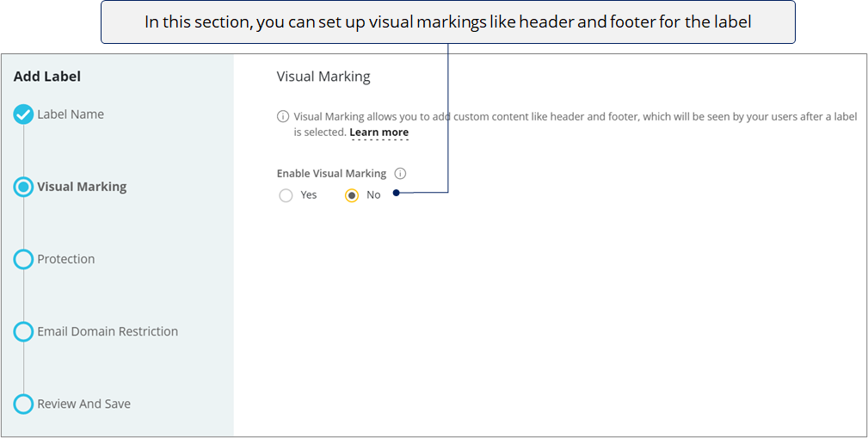
Task: Click the Enable Visual Marking field label
Action: click(331, 173)
